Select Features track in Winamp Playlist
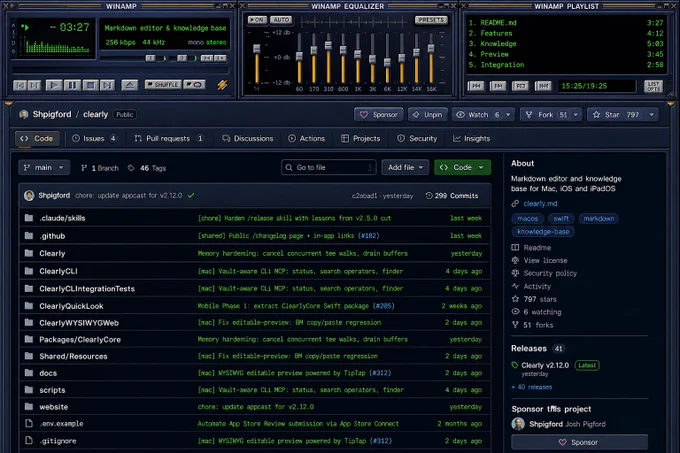Screen dimensions: 680x453 tap(566, 33)
